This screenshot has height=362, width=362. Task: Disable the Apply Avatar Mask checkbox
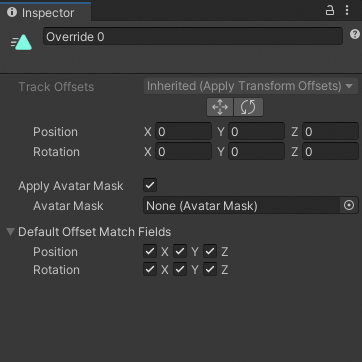click(150, 185)
